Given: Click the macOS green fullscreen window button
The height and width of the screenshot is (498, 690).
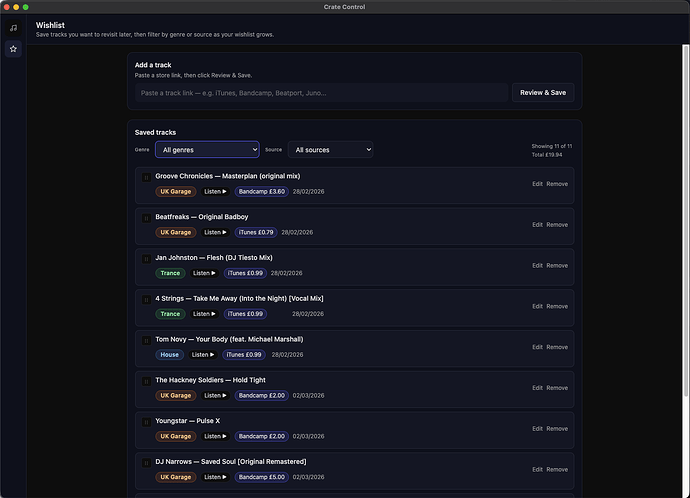Looking at the screenshot, I should tap(26, 7).
